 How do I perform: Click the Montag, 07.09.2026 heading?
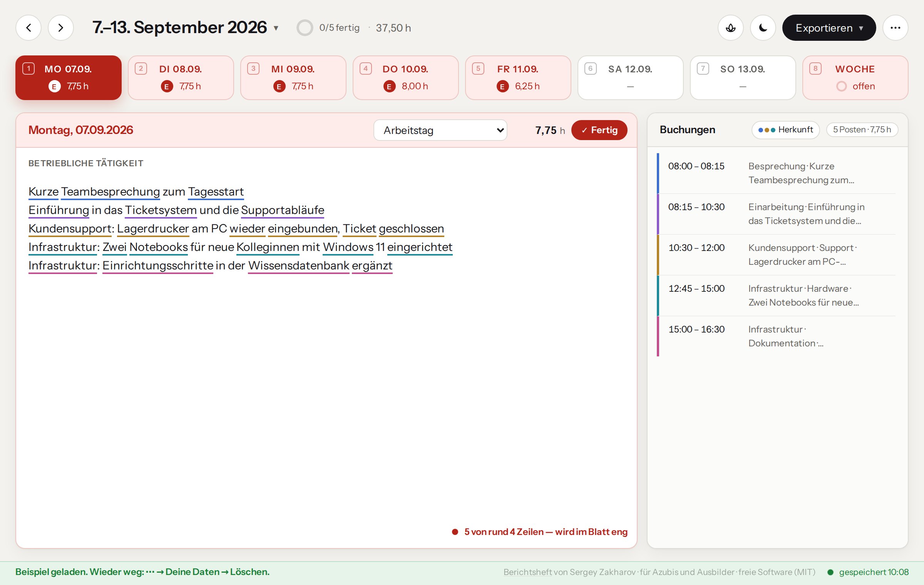(81, 130)
